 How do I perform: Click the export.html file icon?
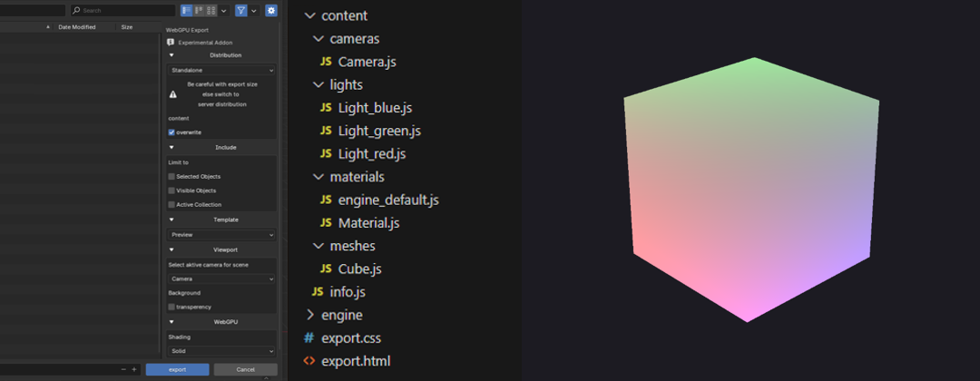309,361
